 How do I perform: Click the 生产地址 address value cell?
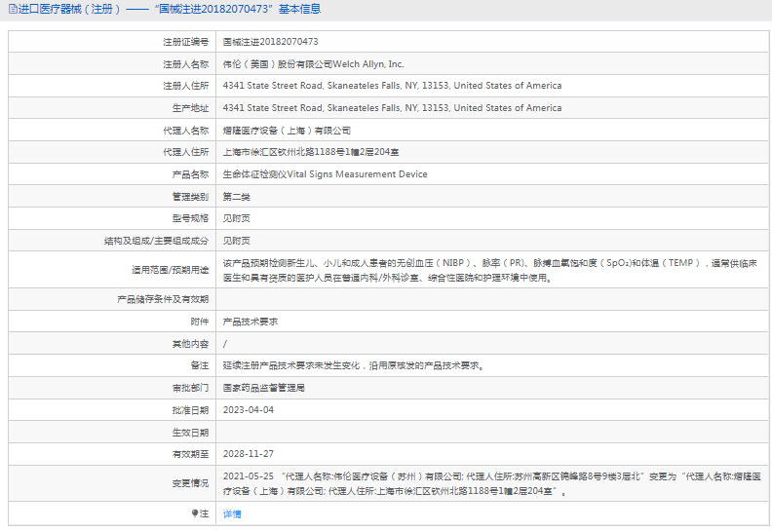pyautogui.click(x=392, y=108)
